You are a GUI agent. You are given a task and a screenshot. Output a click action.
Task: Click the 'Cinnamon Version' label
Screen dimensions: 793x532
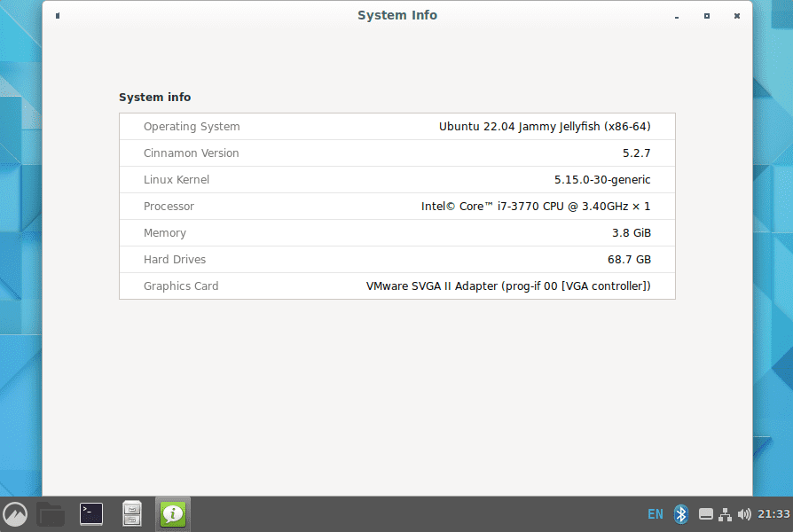[192, 153]
